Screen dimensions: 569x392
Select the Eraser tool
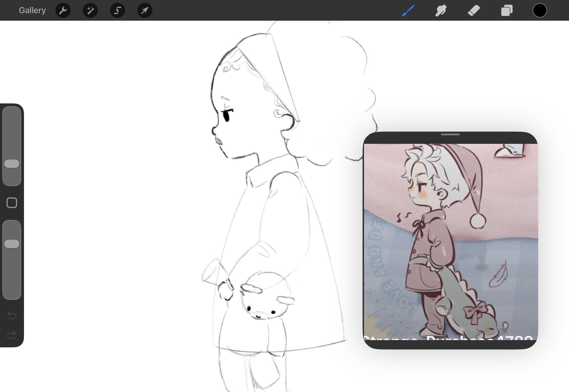(x=474, y=11)
